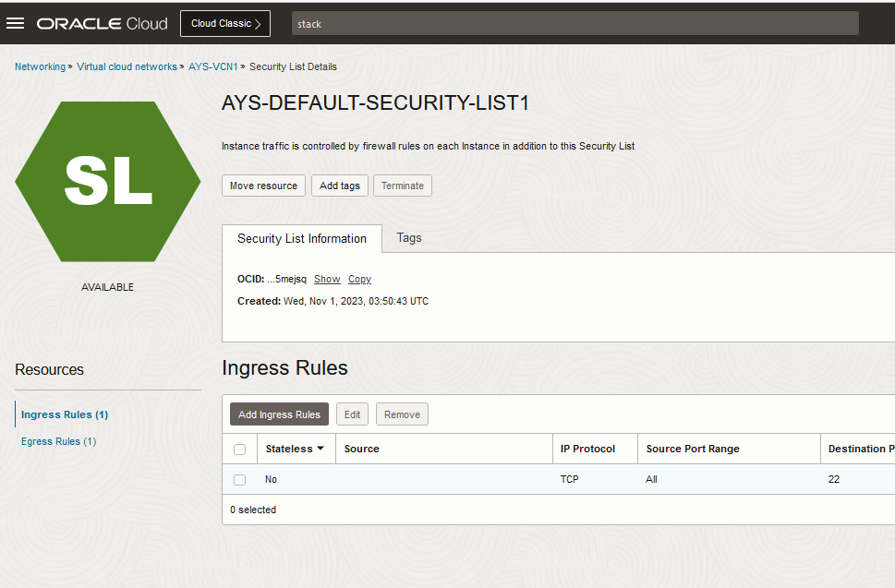Click the AVAILABLE status label
The width and height of the screenshot is (895, 588).
(x=107, y=287)
